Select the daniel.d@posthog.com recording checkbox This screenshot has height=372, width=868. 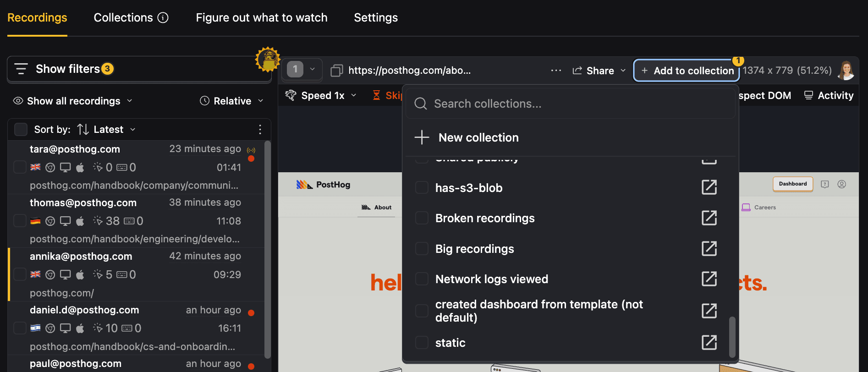click(x=20, y=328)
